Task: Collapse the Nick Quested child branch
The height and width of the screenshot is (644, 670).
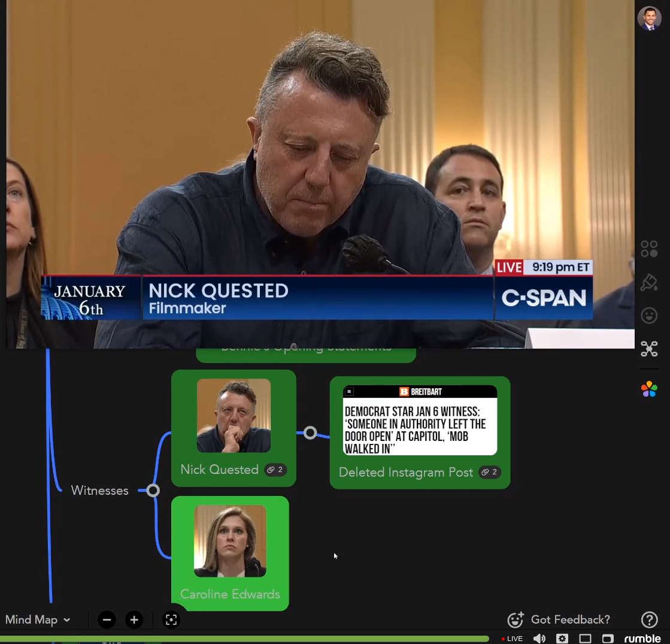Action: (x=310, y=433)
